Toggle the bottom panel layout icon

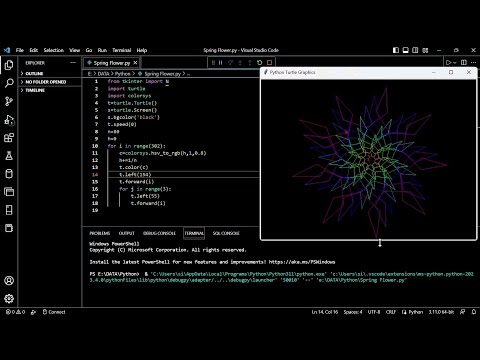(x=405, y=50)
